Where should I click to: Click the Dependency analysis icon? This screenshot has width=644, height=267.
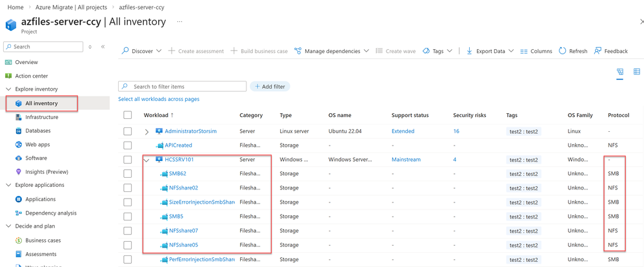coord(19,213)
